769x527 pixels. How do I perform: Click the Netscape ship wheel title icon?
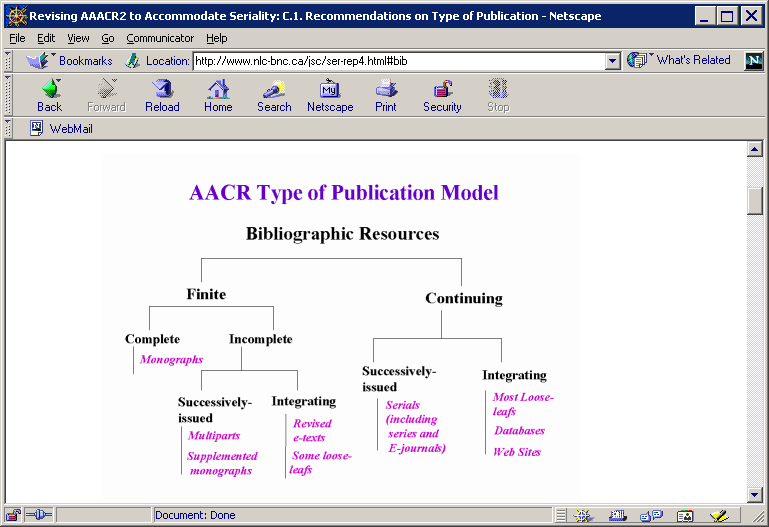[16, 16]
